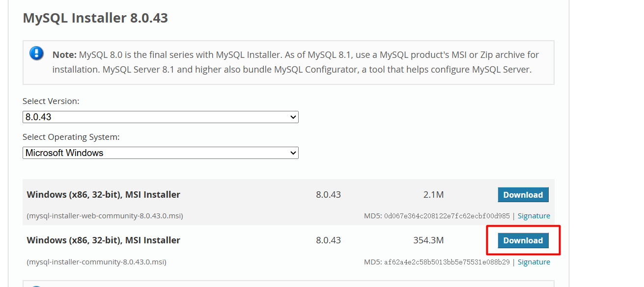Click the MySQL Installer 8.0.43 heading
This screenshot has height=287, width=644.
[x=95, y=18]
